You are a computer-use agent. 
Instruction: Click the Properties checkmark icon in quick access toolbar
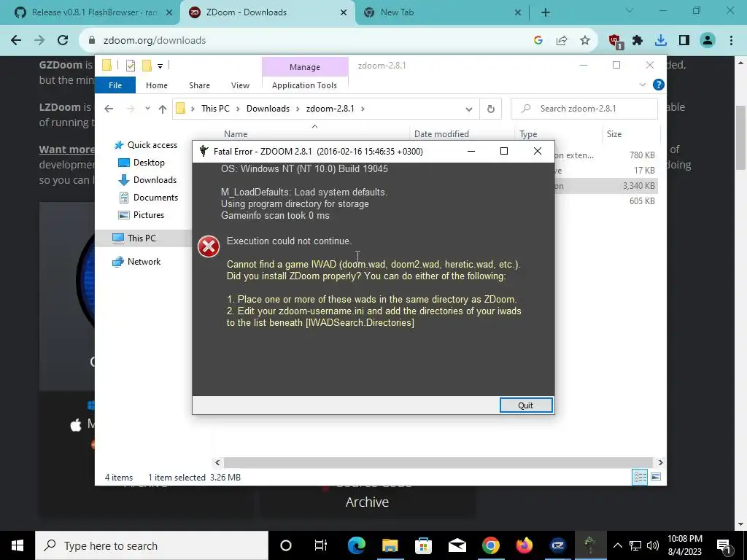(131, 66)
